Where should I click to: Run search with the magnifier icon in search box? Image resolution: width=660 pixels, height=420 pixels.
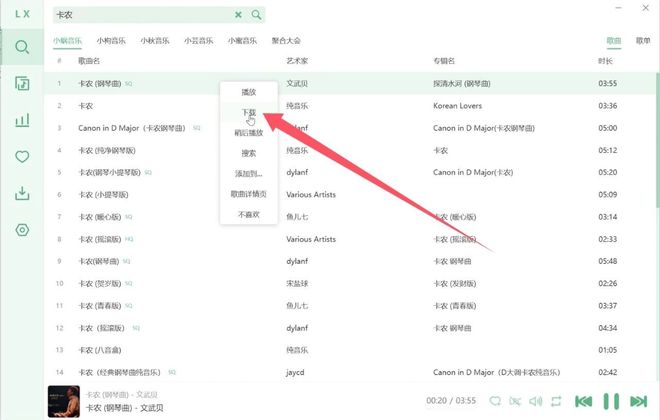tap(256, 15)
